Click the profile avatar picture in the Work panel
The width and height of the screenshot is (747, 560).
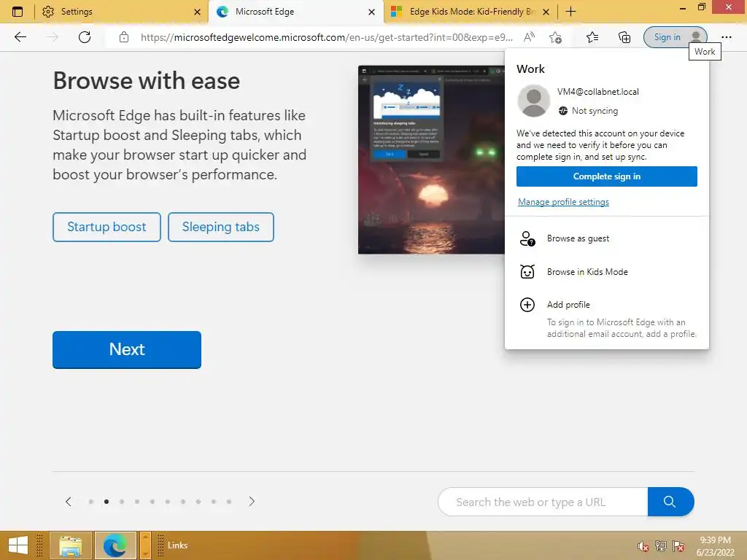click(533, 101)
